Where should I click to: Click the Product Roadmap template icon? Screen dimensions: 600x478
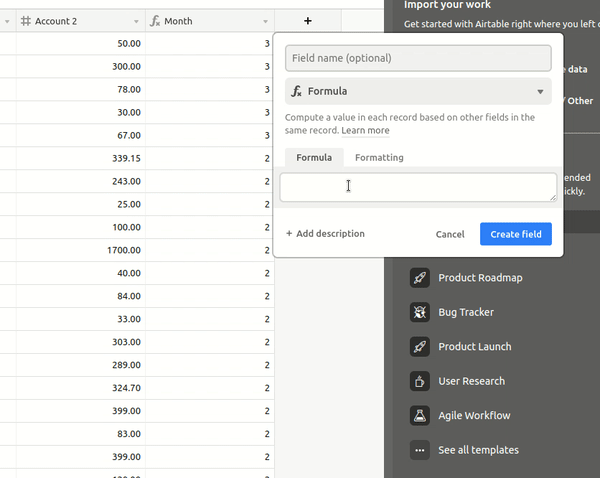point(419,278)
